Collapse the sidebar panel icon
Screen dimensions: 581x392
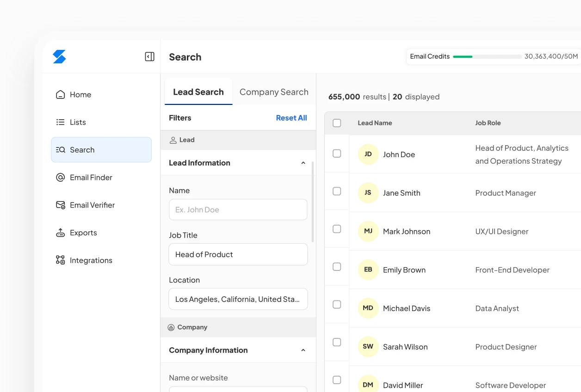click(149, 56)
